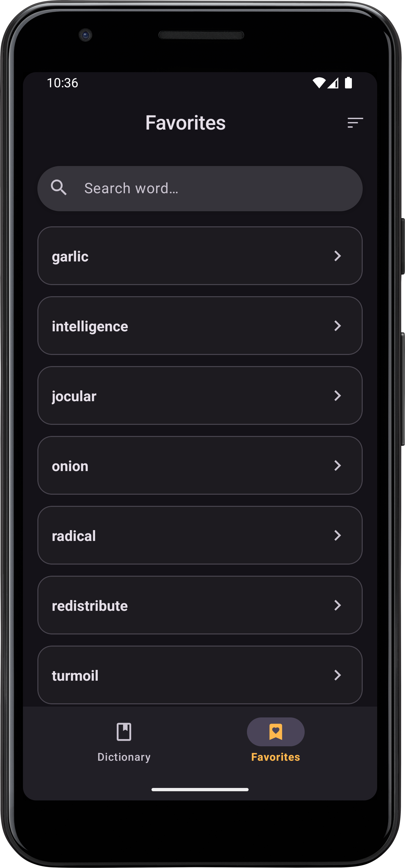The height and width of the screenshot is (868, 405).
Task: Tap the Dictionary book icon
Action: (x=124, y=732)
